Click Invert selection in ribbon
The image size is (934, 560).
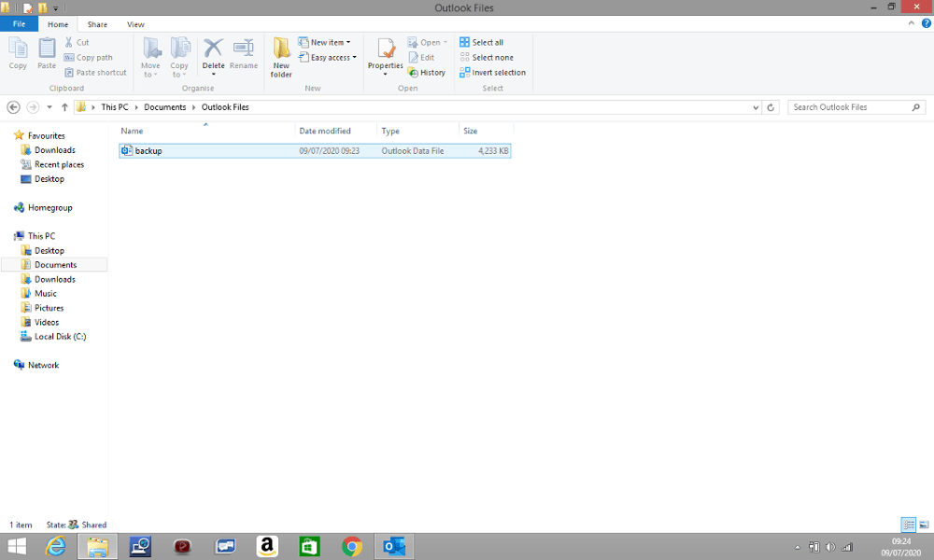tap(492, 73)
